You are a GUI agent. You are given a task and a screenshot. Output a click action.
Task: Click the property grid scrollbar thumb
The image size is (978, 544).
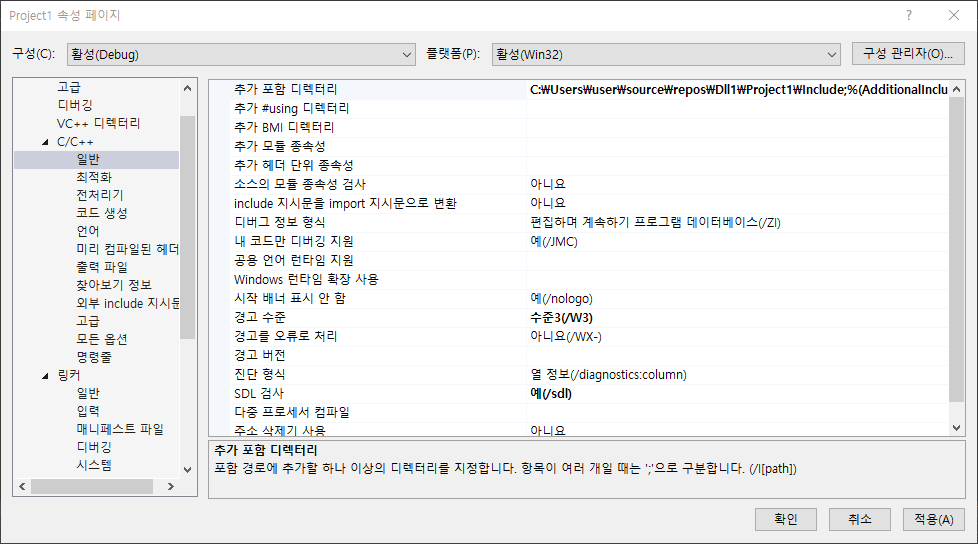(956, 250)
